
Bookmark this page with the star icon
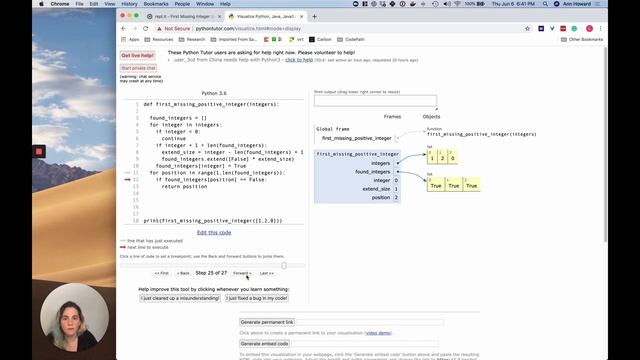tap(527, 29)
